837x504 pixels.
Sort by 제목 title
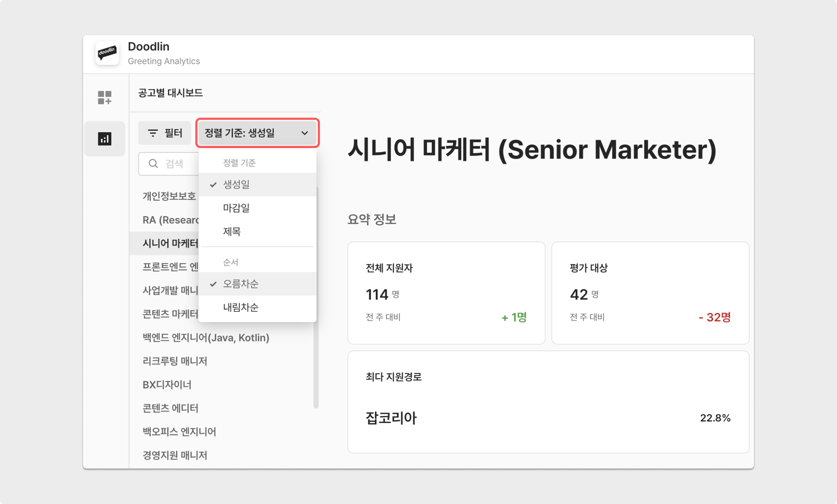click(x=232, y=232)
